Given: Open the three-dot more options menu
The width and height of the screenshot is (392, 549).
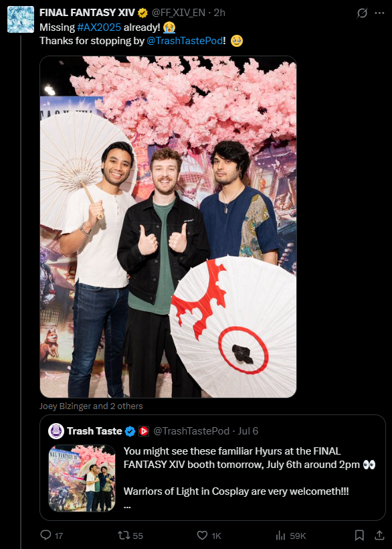Looking at the screenshot, I should [379, 13].
